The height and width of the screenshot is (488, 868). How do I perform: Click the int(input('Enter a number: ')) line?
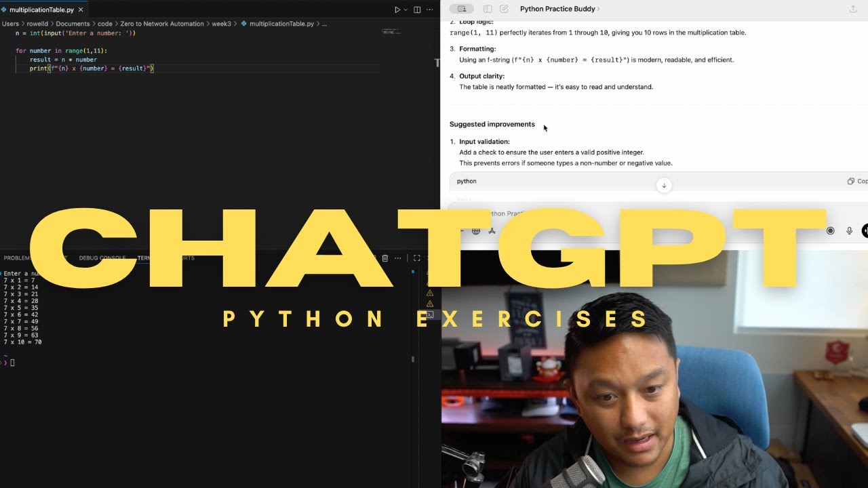(75, 33)
